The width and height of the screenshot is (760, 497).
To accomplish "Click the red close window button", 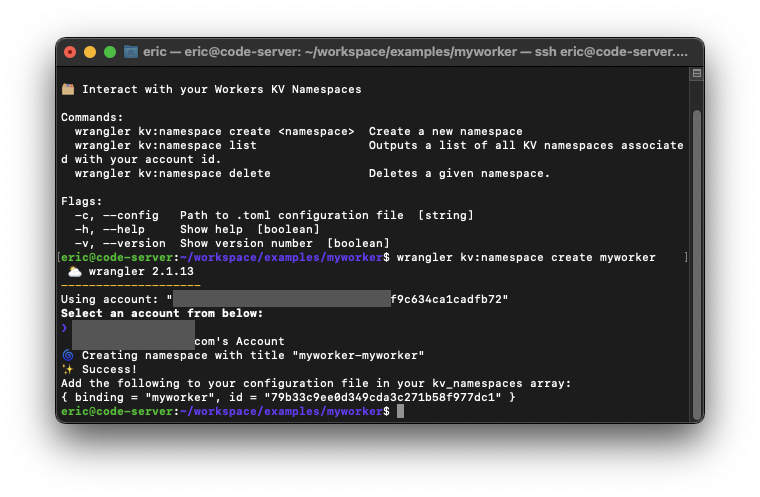I will tap(70, 52).
